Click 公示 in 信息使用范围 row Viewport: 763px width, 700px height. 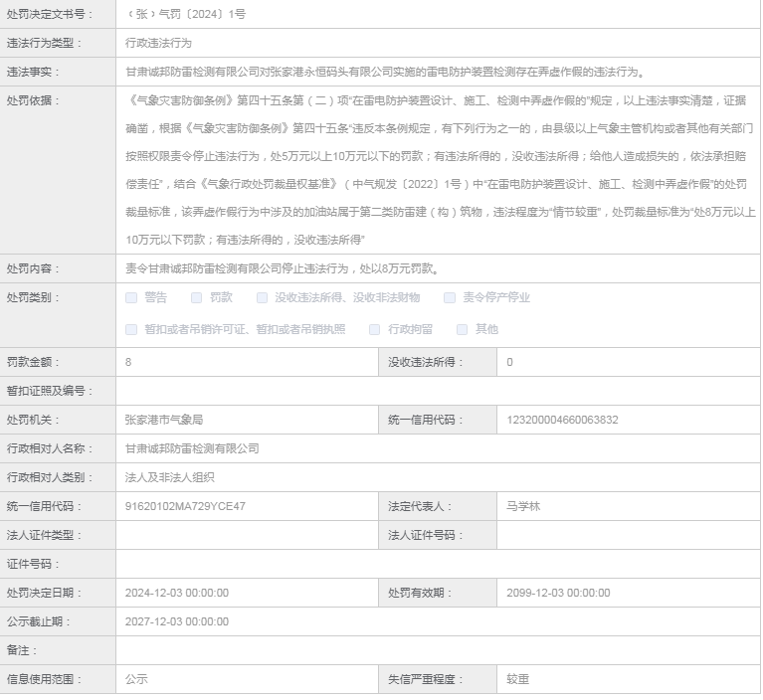(x=136, y=679)
